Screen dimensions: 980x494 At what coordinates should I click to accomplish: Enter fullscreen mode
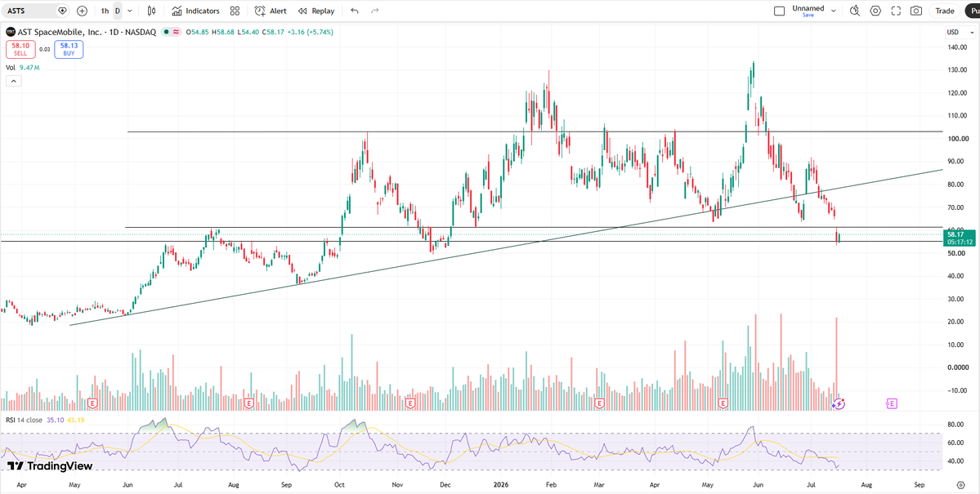click(x=896, y=11)
